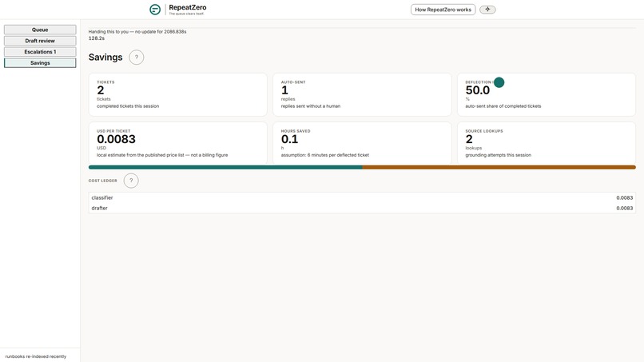
Task: Select the drafter ledger row
Action: (362, 208)
